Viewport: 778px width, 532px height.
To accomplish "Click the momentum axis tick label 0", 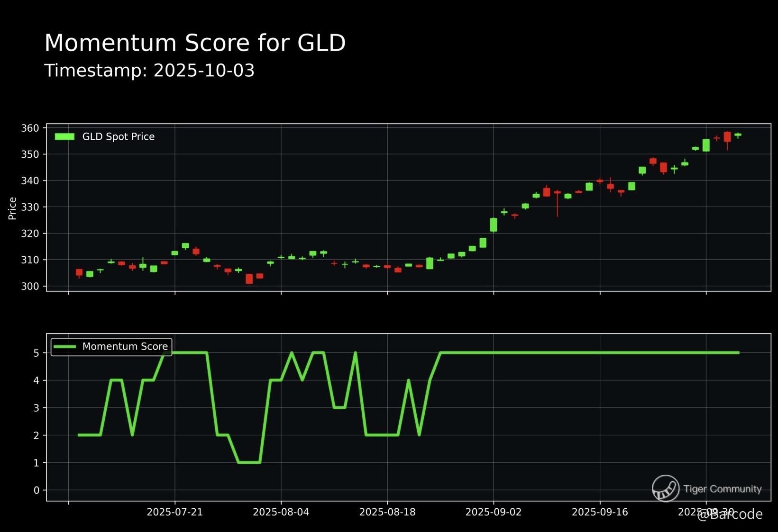I will coord(37,490).
